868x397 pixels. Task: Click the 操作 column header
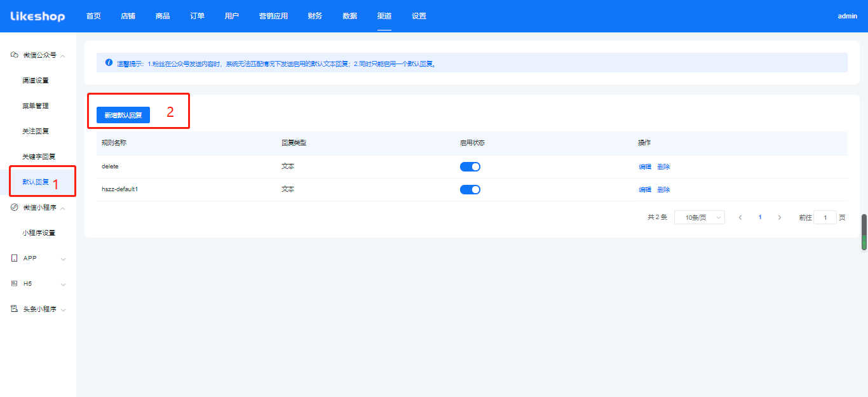coord(644,143)
